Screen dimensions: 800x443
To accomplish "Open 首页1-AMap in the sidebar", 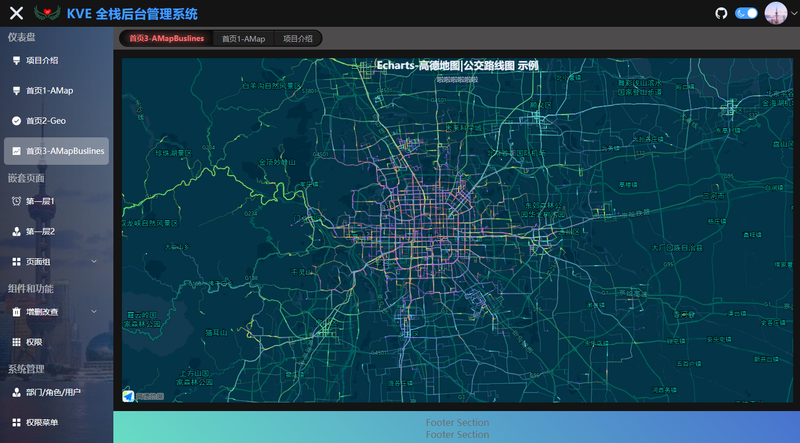I will pos(56,90).
